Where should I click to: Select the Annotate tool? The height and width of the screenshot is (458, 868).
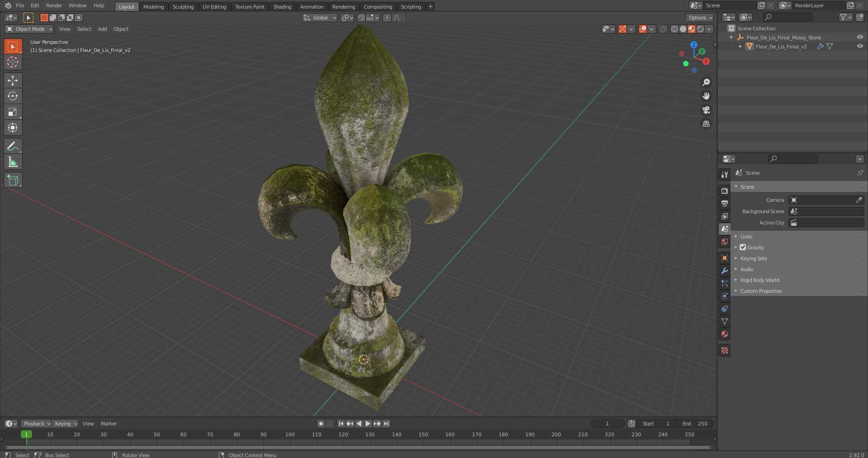click(13, 146)
